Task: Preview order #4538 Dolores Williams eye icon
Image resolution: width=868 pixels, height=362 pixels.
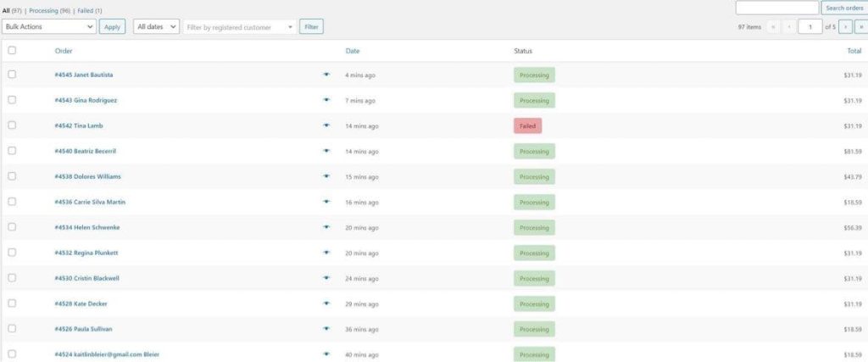Action: [x=326, y=176]
